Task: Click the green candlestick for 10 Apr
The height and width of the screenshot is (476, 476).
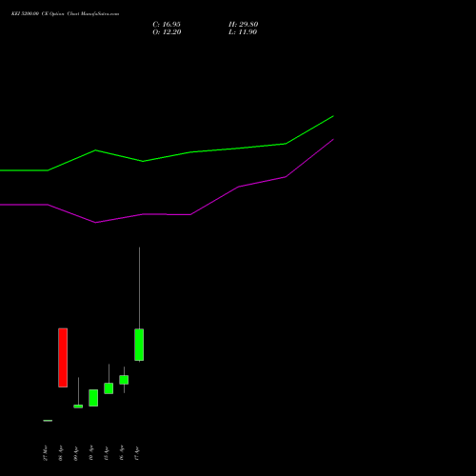Action: [93, 398]
